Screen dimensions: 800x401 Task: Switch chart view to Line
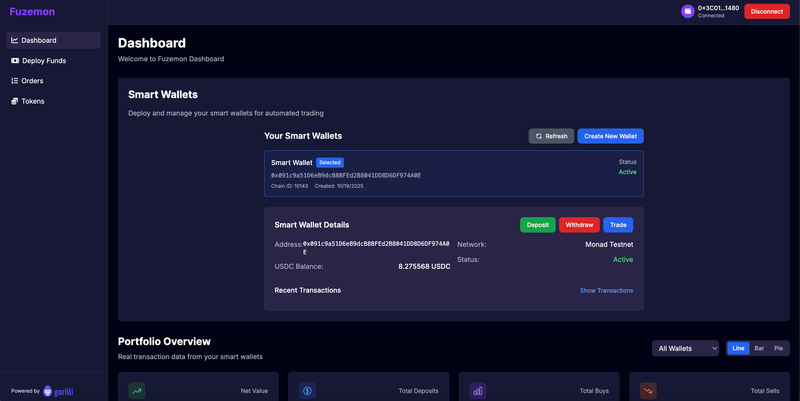coord(738,348)
